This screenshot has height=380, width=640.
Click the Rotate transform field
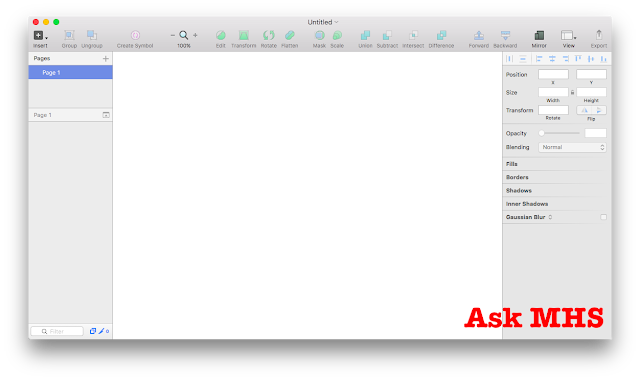click(x=553, y=110)
